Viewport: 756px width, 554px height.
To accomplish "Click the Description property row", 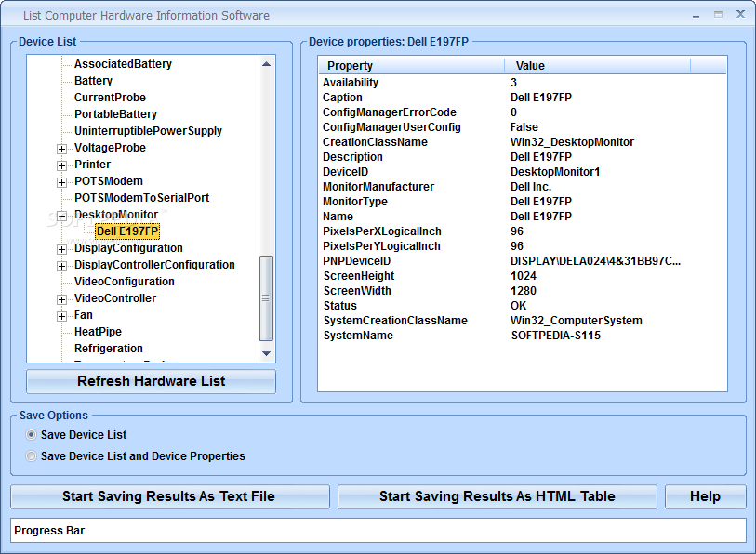I will pyautogui.click(x=523, y=157).
